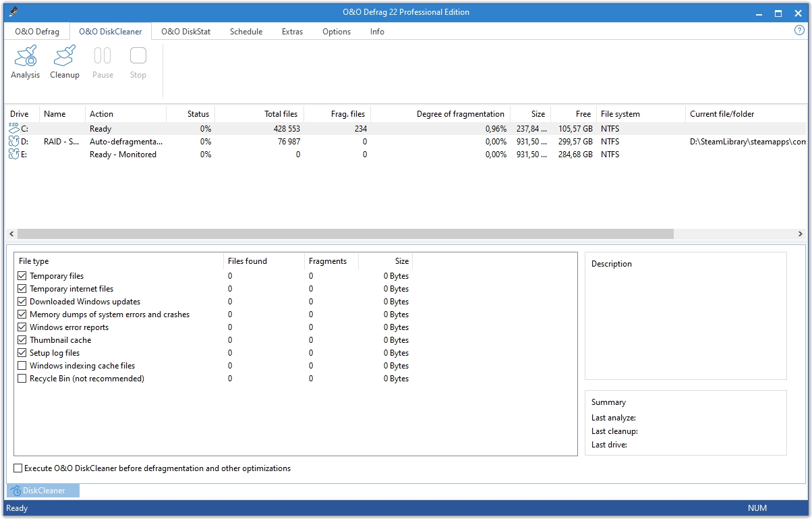The width and height of the screenshot is (812, 519).
Task: Click the Analysis toolbar icon
Action: pos(26,56)
